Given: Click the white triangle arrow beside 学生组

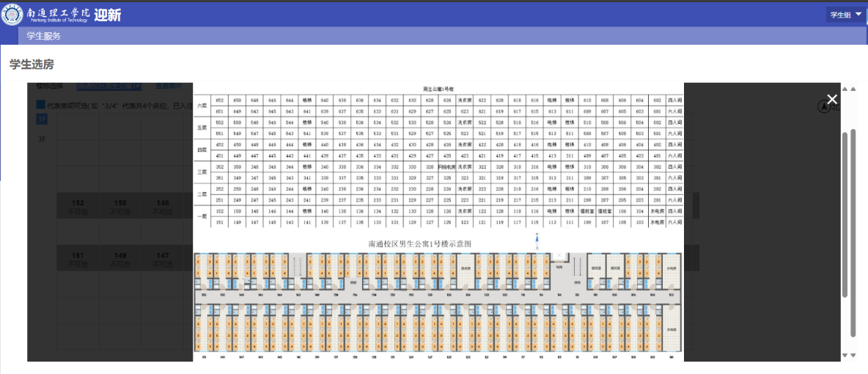Looking at the screenshot, I should (x=858, y=15).
